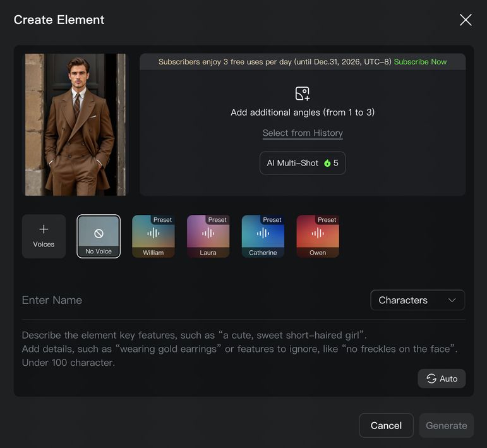Click the Catherine voice waveform icon
Screen dimensions: 487x448
click(x=263, y=233)
